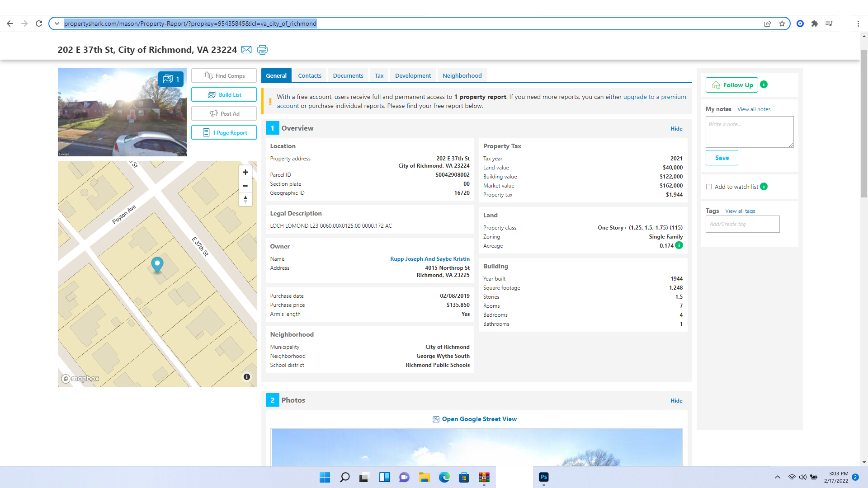Open the Documents tab
868x488 pixels.
point(348,75)
